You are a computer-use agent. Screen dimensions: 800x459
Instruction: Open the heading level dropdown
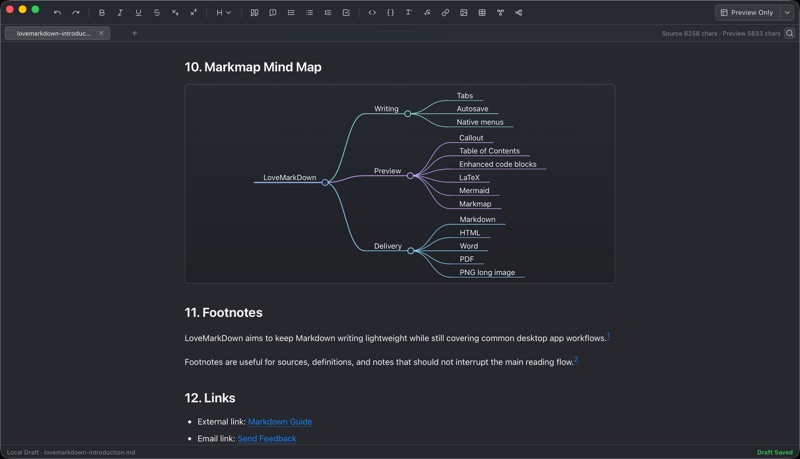223,13
